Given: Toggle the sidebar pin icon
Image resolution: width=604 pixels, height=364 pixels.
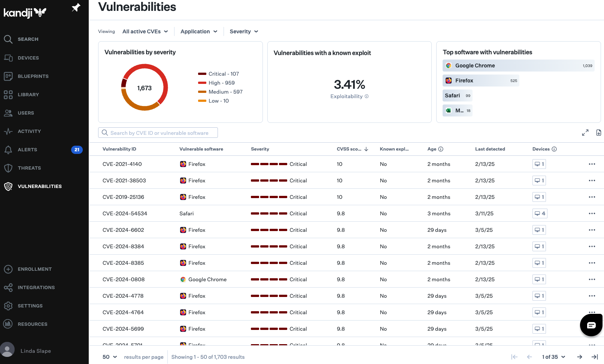Looking at the screenshot, I should click(x=76, y=7).
